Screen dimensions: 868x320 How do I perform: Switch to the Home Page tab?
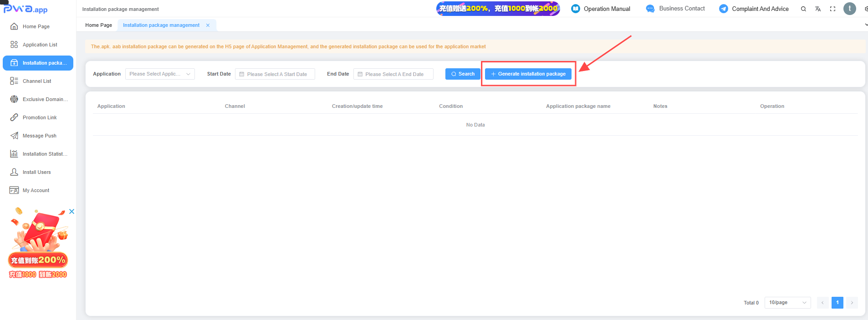98,25
